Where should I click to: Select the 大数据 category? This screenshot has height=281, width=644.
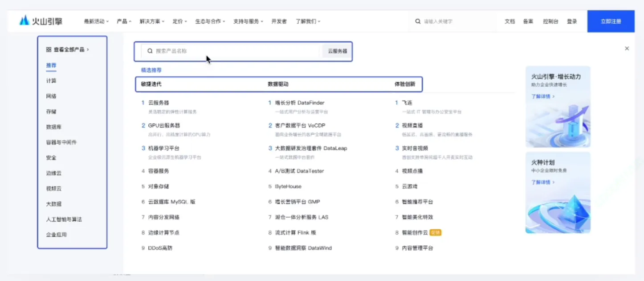(x=54, y=204)
